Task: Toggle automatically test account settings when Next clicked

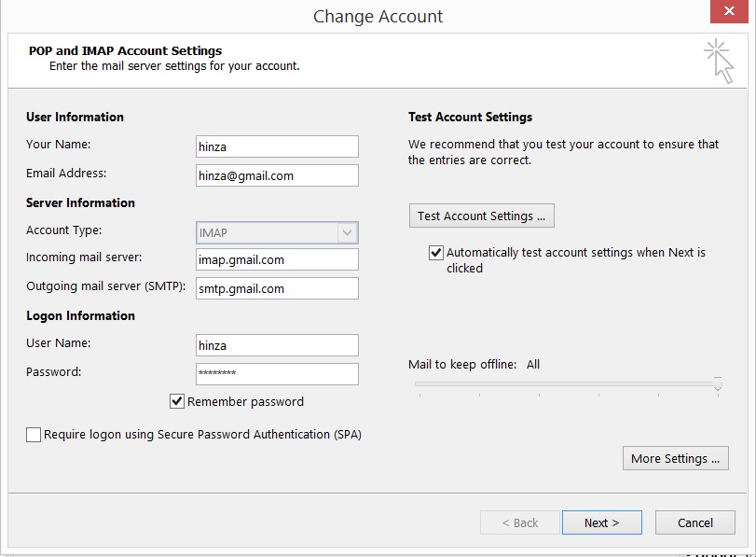Action: (436, 252)
